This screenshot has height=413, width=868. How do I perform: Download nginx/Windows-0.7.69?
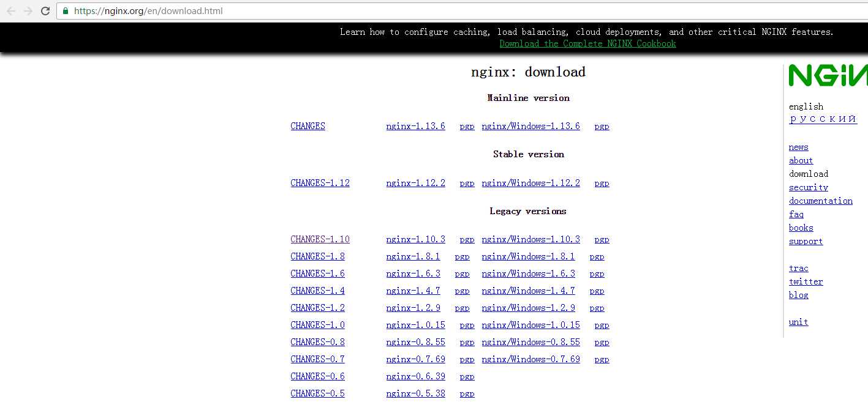(530, 359)
